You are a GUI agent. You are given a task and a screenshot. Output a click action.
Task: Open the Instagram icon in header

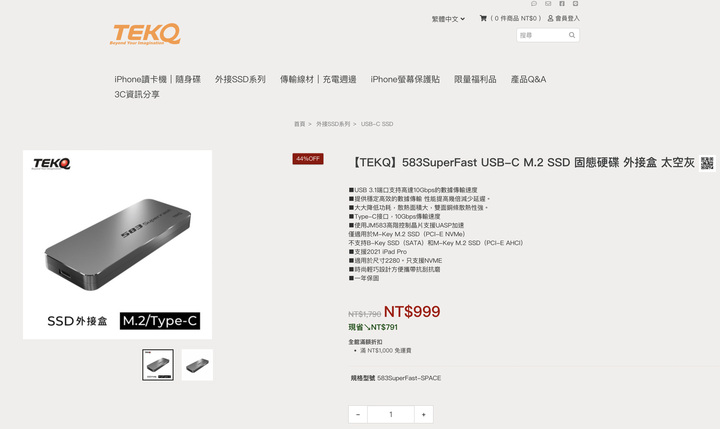[575, 4]
